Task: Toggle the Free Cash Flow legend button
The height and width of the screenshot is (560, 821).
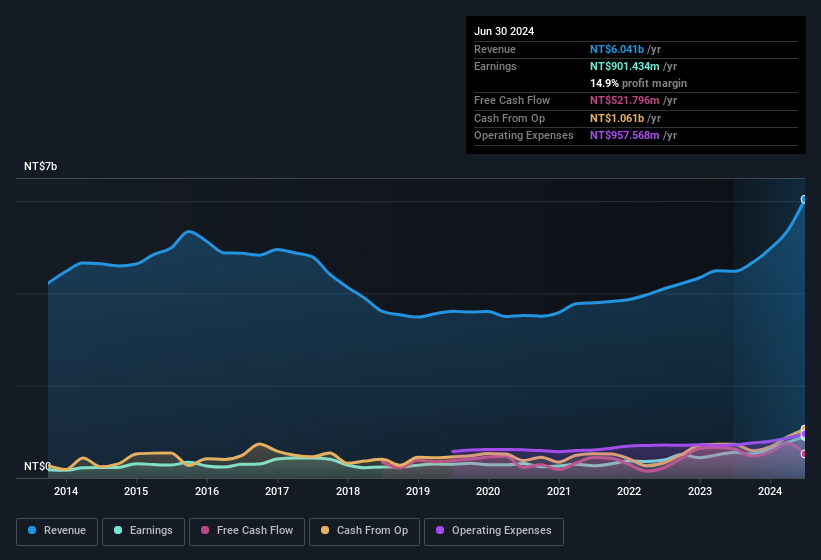Action: click(247, 531)
